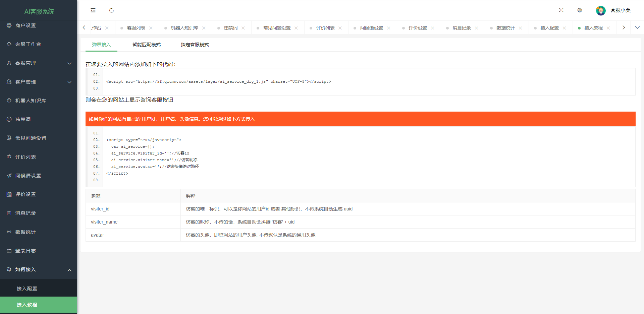Click the 客服管理 person icon
This screenshot has height=314, width=644.
(9, 63)
